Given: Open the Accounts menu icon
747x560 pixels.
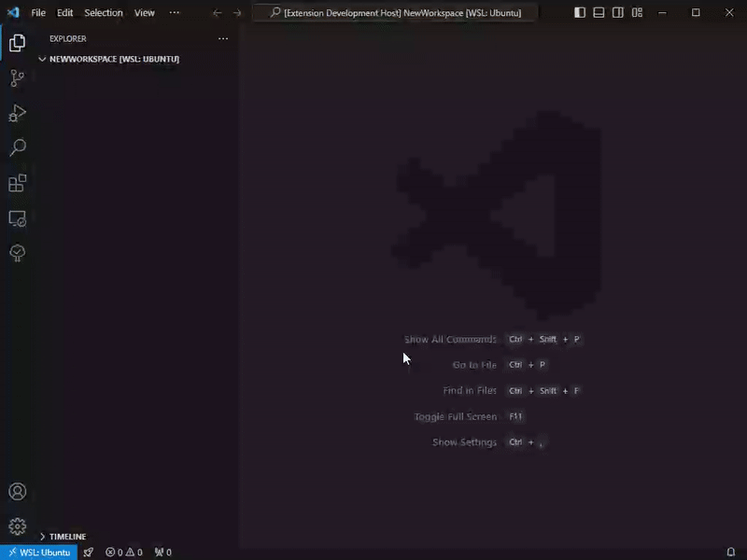Looking at the screenshot, I should click(x=17, y=492).
